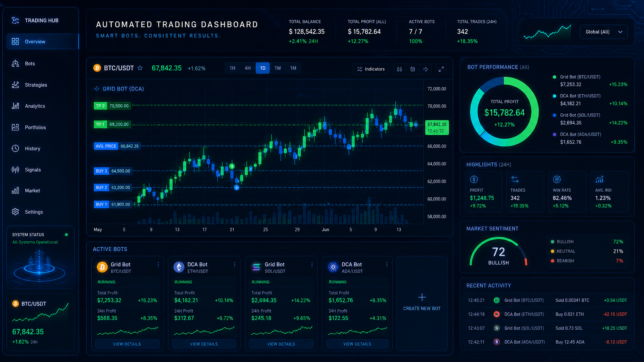
Task: Open the 12:42:11 DCA Bot activity row
Action: pyautogui.click(x=547, y=342)
